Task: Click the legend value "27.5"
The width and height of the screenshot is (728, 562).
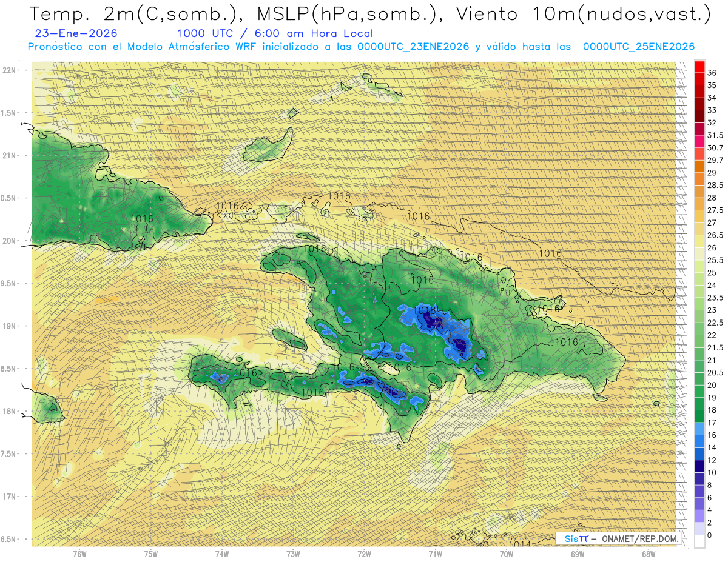Action: (715, 210)
